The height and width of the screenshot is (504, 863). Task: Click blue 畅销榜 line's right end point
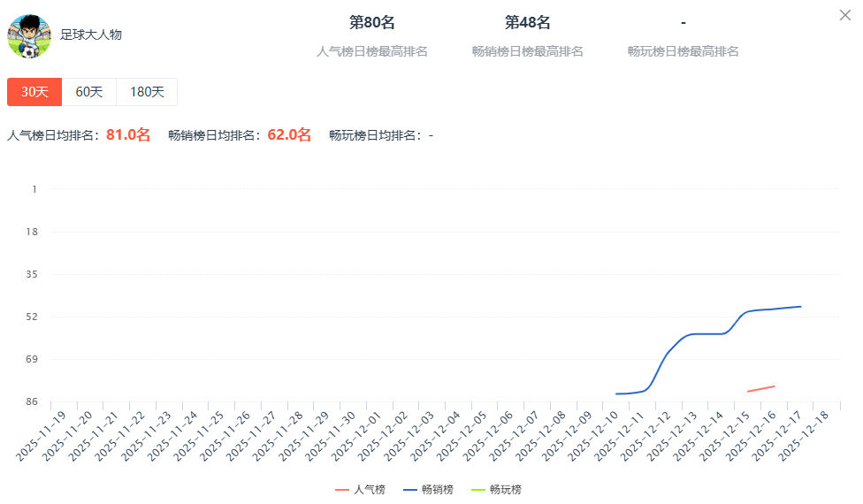(800, 307)
